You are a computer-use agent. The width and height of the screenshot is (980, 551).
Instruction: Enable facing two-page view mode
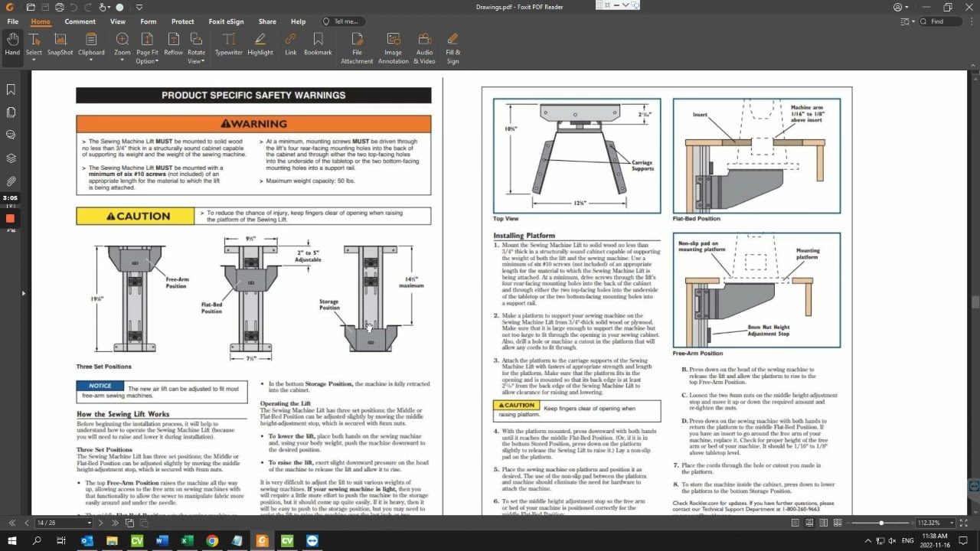tap(823, 523)
